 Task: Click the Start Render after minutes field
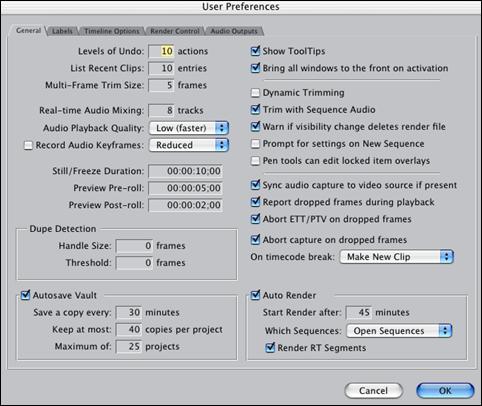359,312
